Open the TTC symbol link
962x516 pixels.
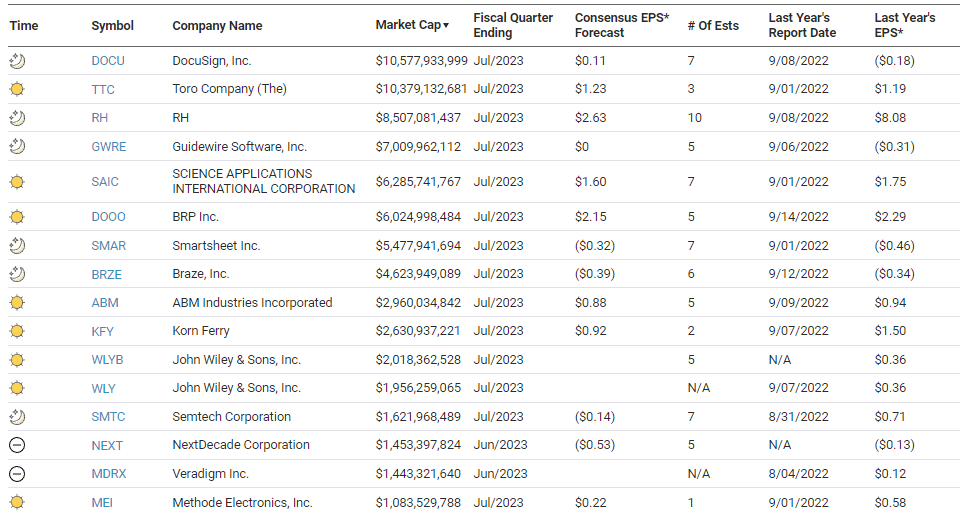click(103, 90)
